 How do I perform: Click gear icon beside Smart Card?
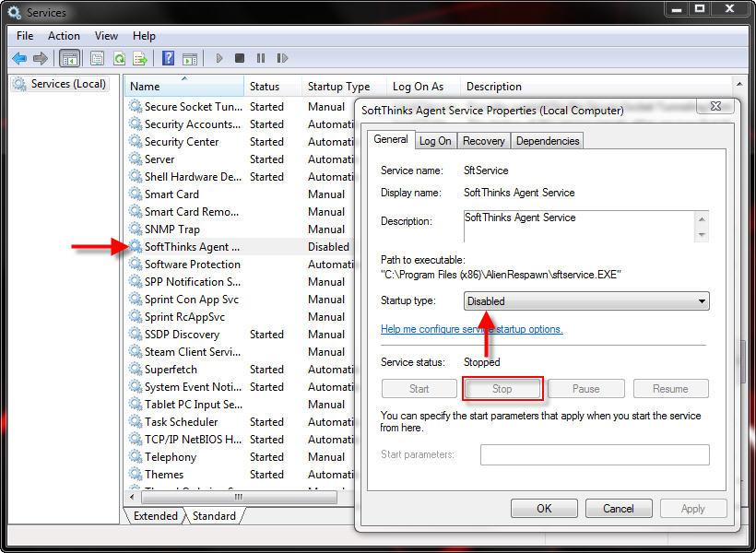click(x=135, y=194)
